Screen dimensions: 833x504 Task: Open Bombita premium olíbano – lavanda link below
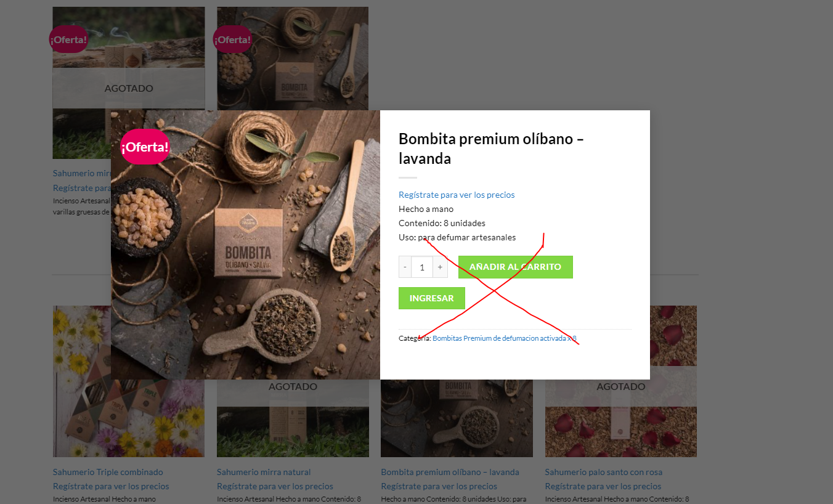click(x=450, y=472)
